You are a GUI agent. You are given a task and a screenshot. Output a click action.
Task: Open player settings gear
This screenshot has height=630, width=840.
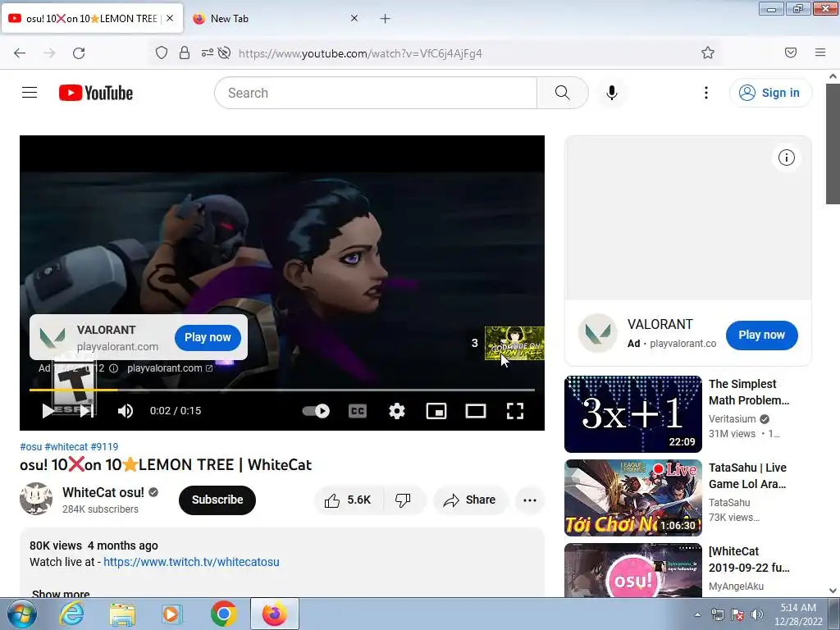[396, 411]
